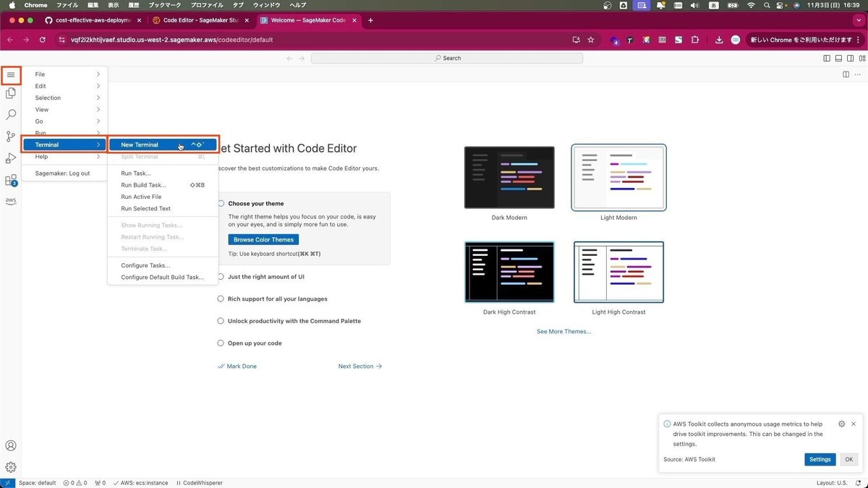Open the Explorer view in activity bar

[x=11, y=93]
